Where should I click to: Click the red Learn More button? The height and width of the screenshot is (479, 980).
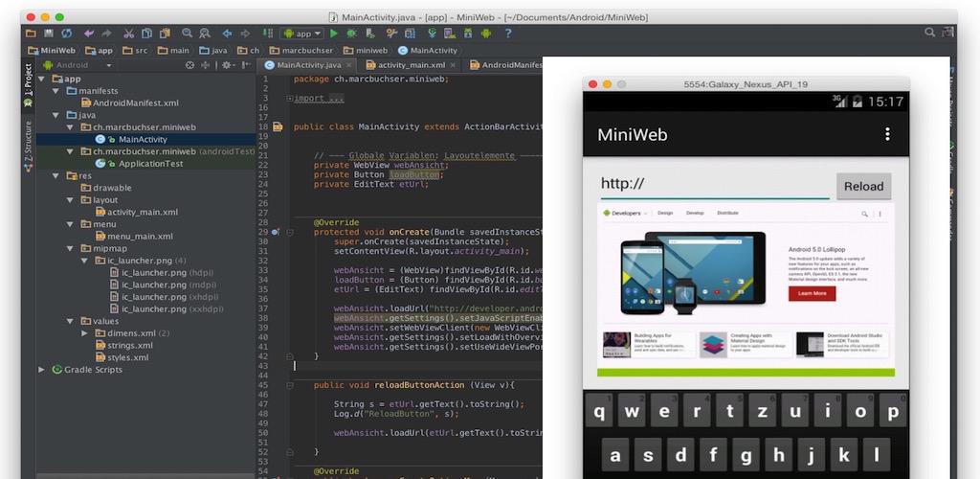pos(812,293)
